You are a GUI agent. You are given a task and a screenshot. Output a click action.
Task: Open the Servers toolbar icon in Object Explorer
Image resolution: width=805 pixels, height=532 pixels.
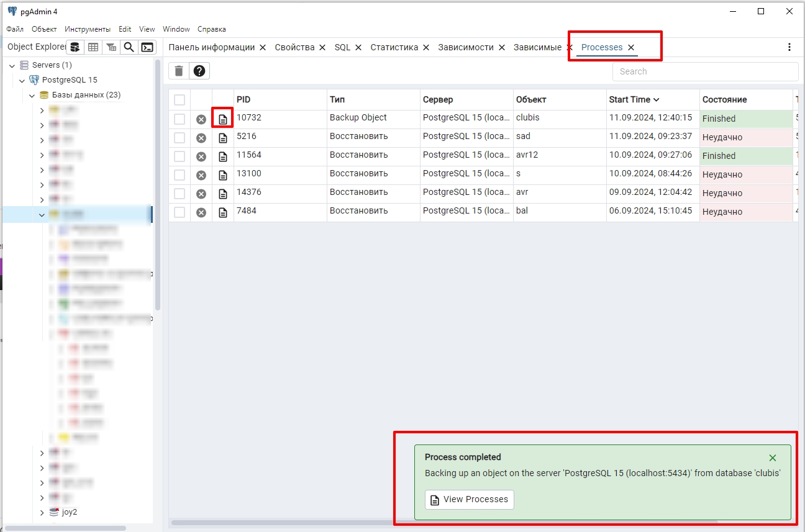[75, 47]
